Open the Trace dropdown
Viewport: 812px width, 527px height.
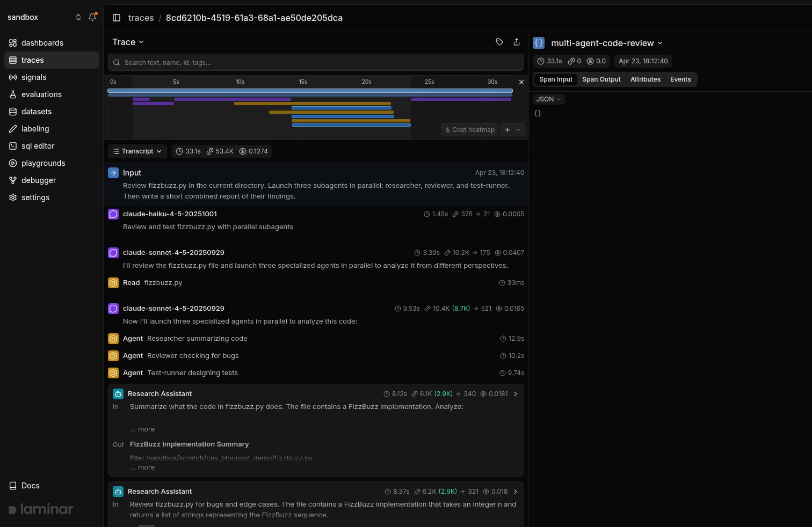tap(128, 42)
